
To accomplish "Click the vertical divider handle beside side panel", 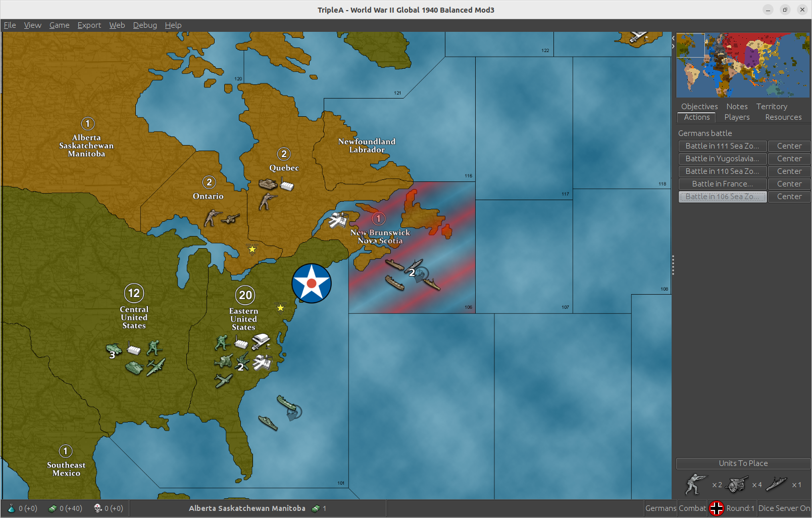I will pos(673,265).
